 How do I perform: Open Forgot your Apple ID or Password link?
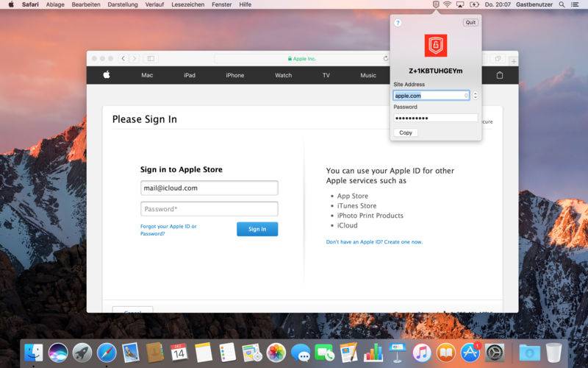pos(168,230)
